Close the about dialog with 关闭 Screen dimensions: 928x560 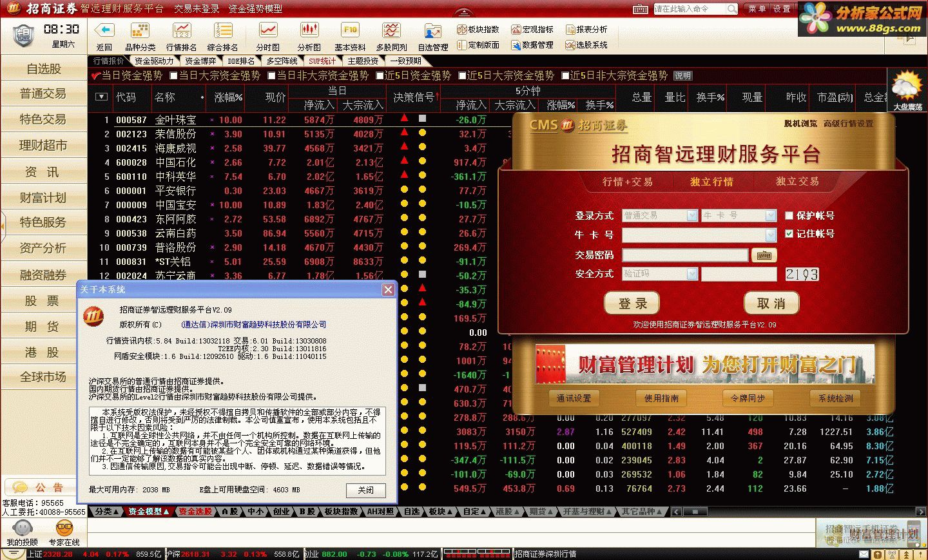[x=366, y=490]
